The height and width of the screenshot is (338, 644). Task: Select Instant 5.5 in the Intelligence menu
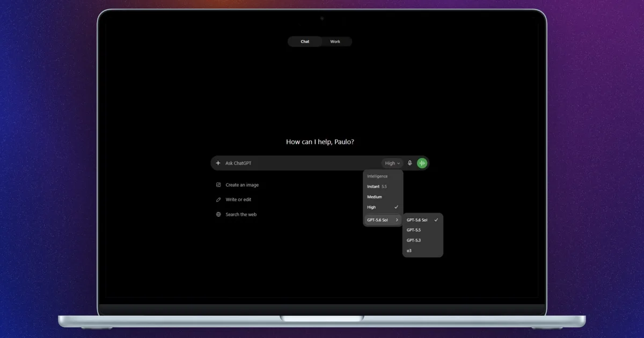click(x=383, y=187)
